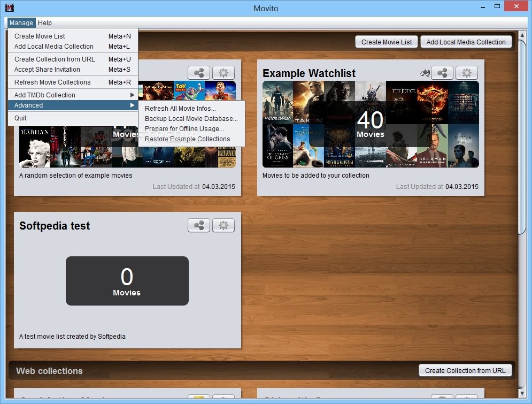Select Backup Local Movie Database...
The height and width of the screenshot is (404, 532).
[x=191, y=118]
